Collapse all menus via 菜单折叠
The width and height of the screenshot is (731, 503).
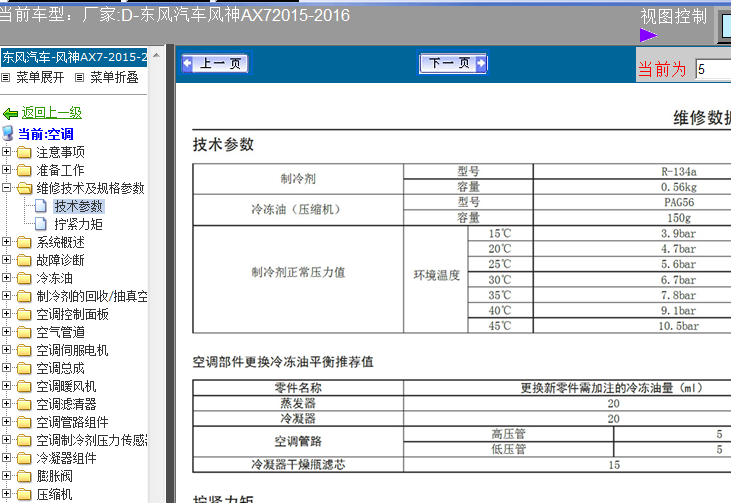tap(114, 77)
